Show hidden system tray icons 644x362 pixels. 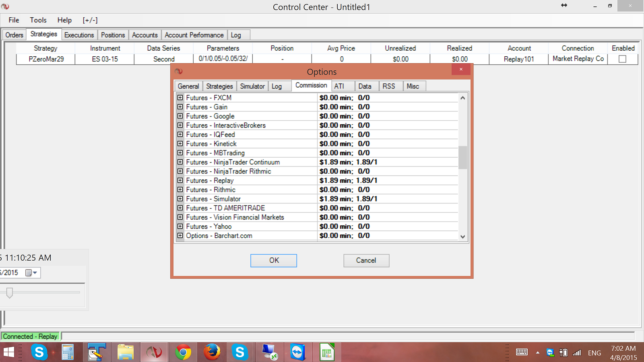537,353
